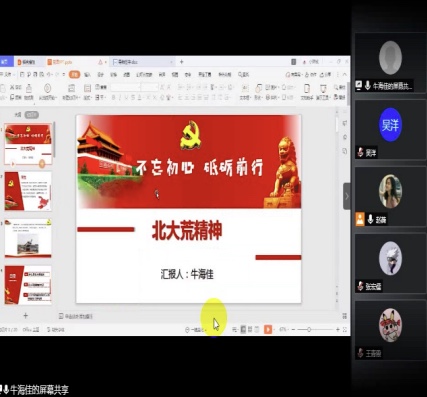Expand the Section (节) dropdown

coord(100,97)
